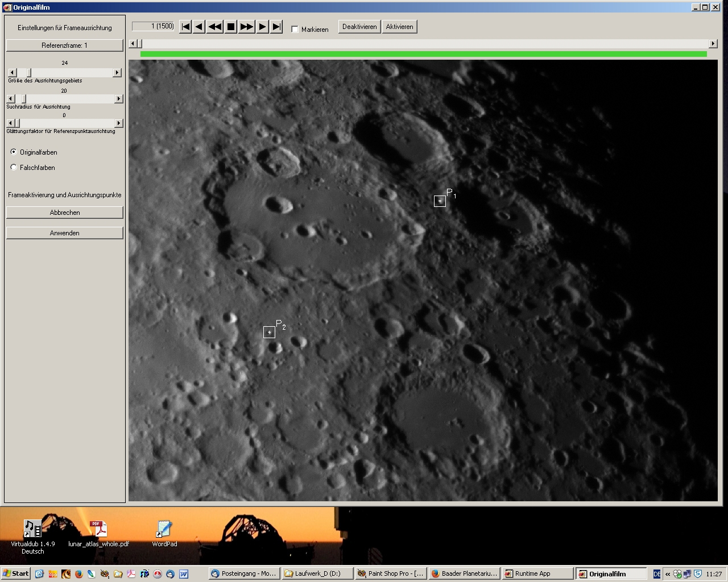
Task: Select alignment point P2 marker on image
Action: pyautogui.click(x=269, y=332)
